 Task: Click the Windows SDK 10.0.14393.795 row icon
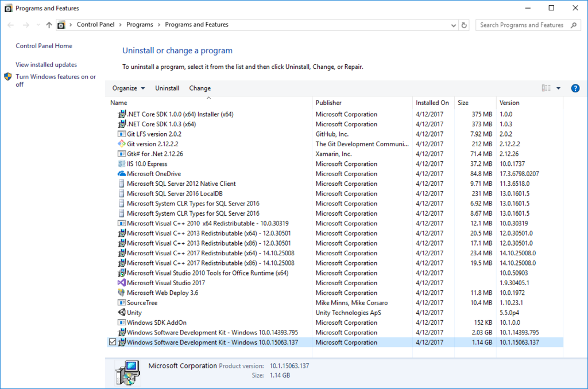[122, 332]
